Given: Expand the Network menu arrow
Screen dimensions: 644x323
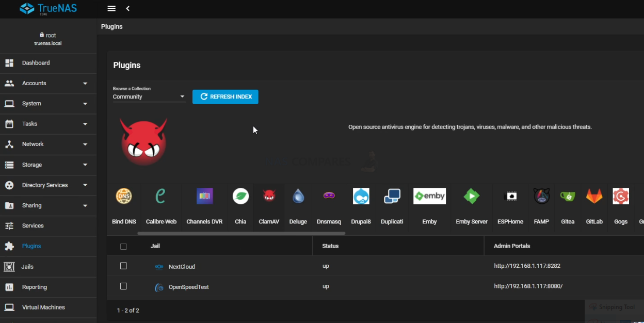Looking at the screenshot, I should click(85, 144).
